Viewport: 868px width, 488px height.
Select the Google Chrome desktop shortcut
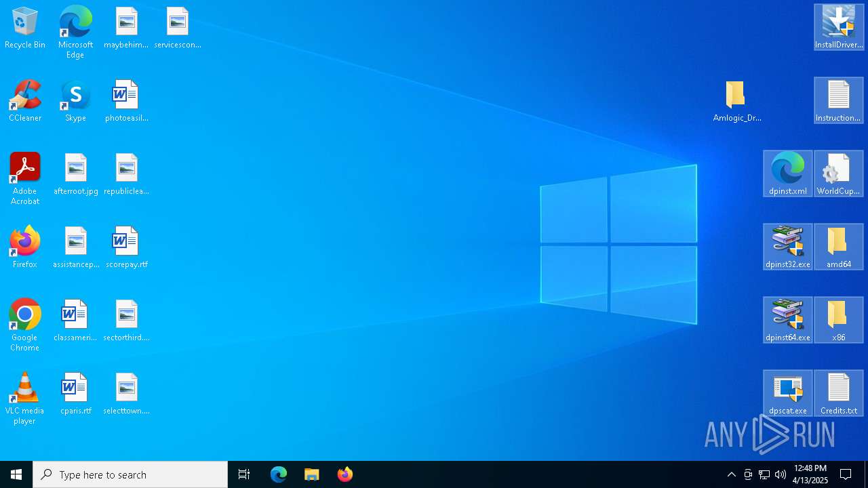click(25, 325)
